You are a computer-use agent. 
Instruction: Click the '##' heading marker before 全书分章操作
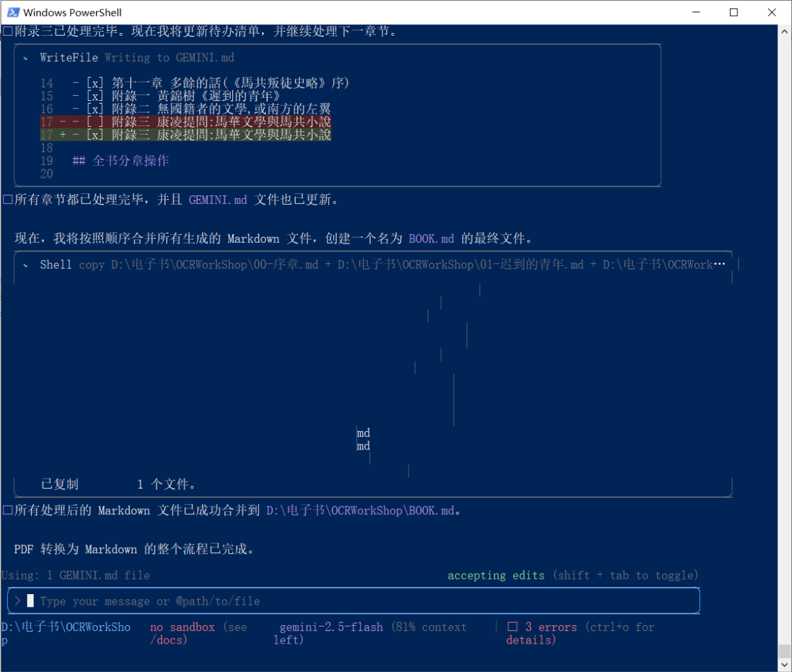pyautogui.click(x=79, y=161)
